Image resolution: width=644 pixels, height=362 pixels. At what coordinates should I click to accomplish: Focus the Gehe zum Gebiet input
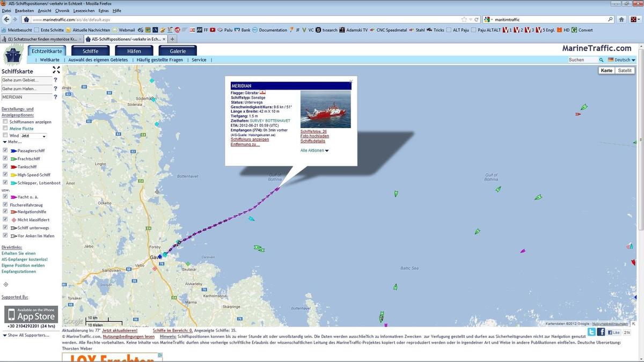point(27,80)
